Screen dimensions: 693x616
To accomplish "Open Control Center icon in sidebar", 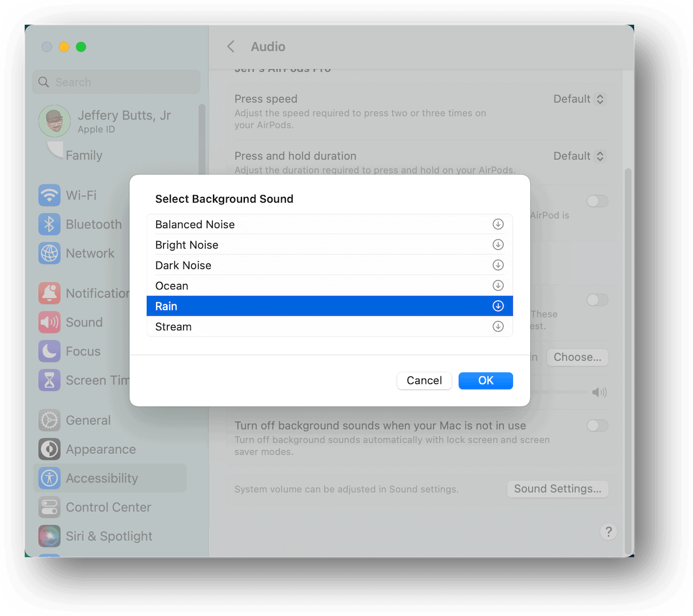I will (50, 507).
